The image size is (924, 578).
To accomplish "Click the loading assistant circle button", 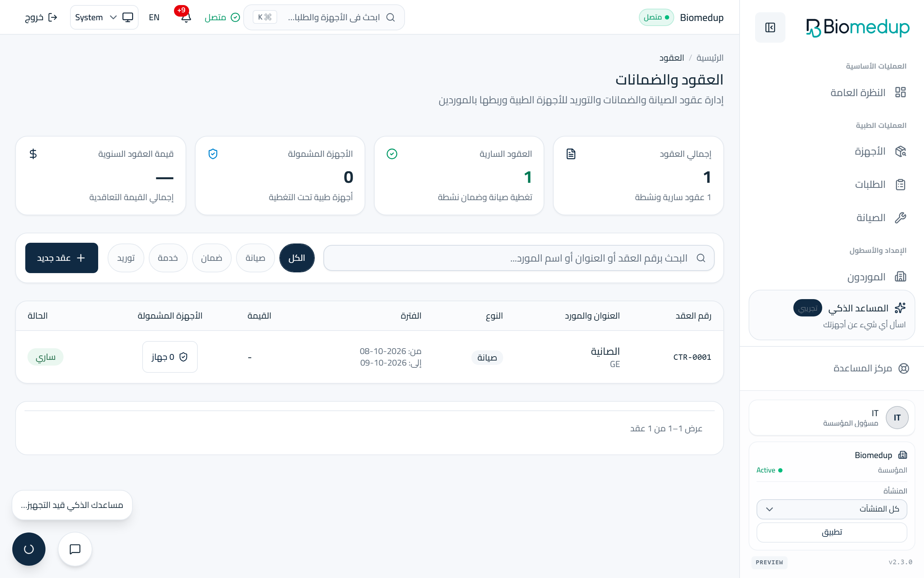I will (29, 549).
